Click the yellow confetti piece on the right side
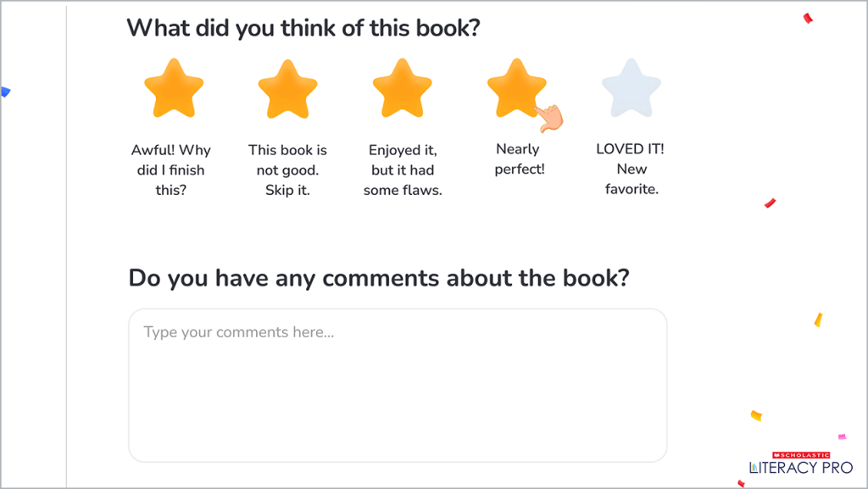The width and height of the screenshot is (868, 489). (818, 320)
